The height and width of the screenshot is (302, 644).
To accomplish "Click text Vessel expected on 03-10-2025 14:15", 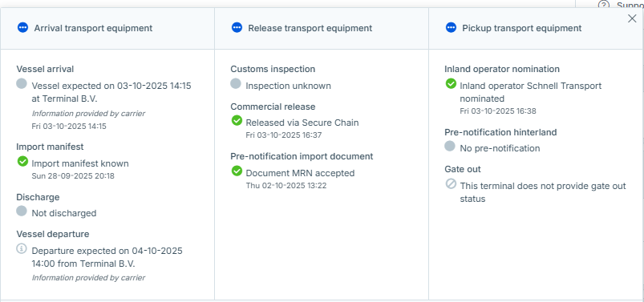I will pos(111,86).
